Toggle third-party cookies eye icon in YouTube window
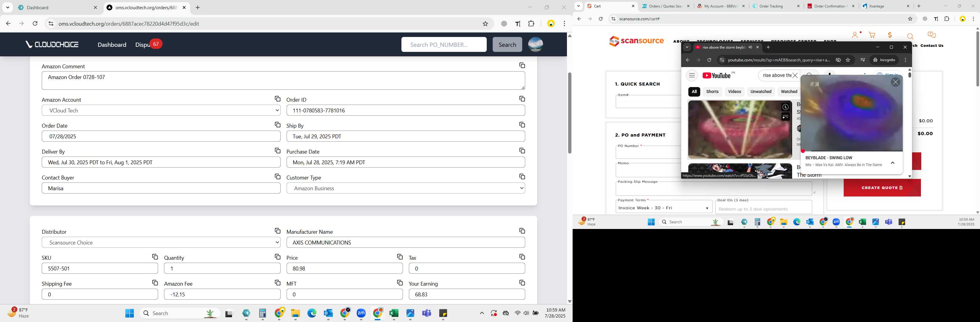 click(838, 60)
